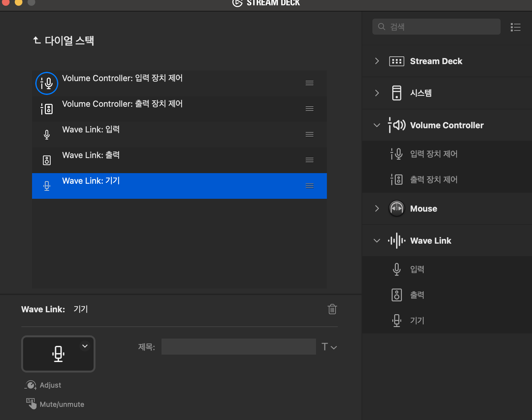This screenshot has width=532, height=420.
Task: Toggle the action list view icon
Action: pyautogui.click(x=515, y=27)
